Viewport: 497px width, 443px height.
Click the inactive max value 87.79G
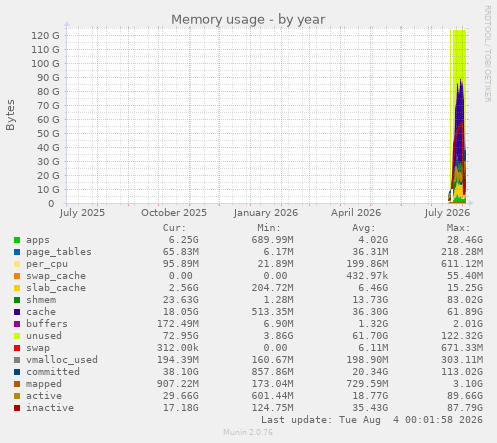click(465, 408)
